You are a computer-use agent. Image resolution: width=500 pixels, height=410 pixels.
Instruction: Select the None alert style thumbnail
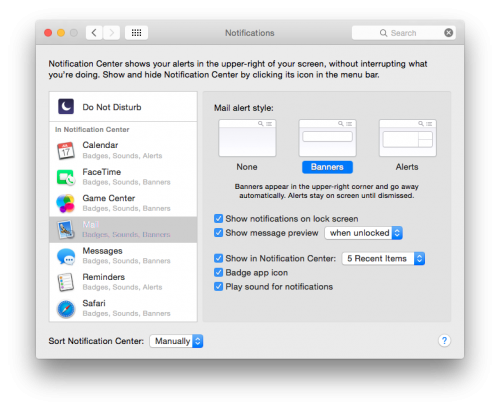247,138
